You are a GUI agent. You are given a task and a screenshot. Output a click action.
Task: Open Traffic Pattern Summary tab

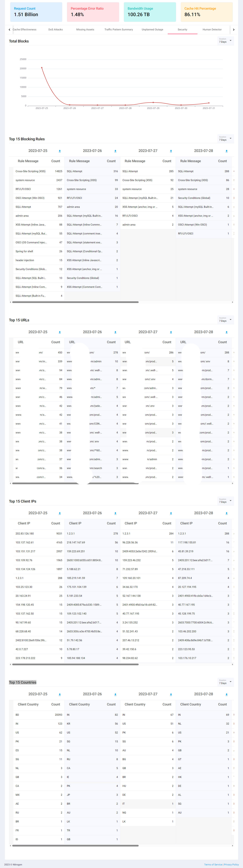pyautogui.click(x=119, y=30)
